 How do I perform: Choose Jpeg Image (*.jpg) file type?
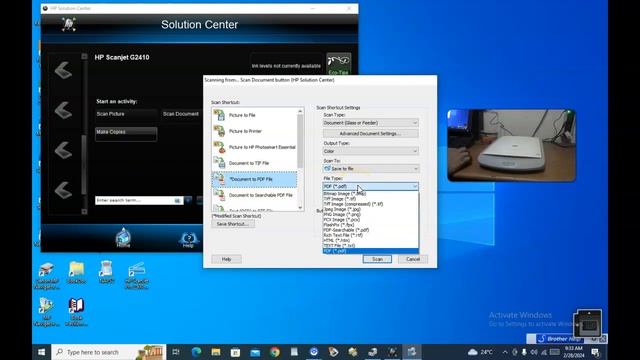371,209
